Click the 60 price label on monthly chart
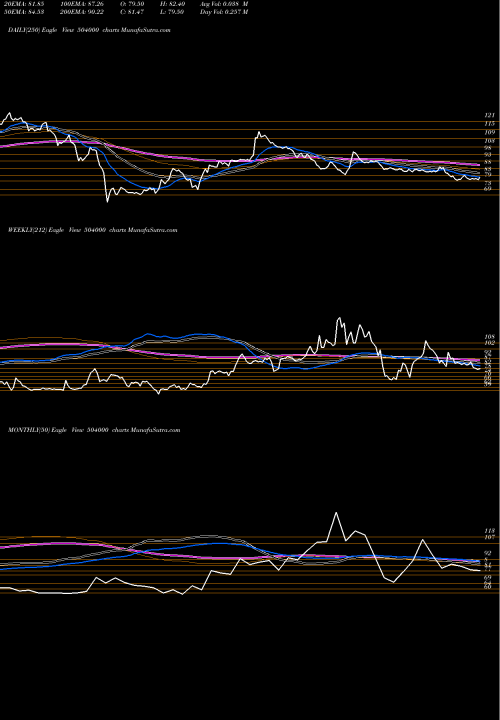The width and height of the screenshot is (500, 720). (x=488, y=586)
